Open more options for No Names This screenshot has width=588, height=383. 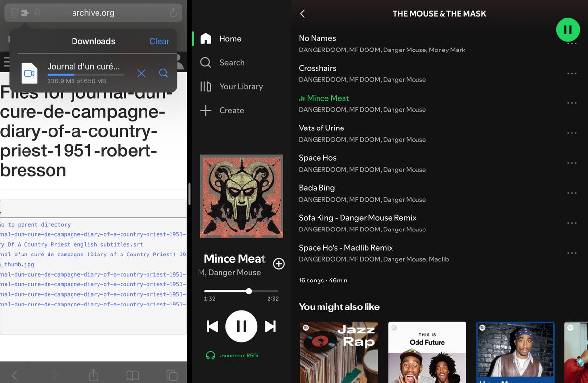[x=571, y=44]
